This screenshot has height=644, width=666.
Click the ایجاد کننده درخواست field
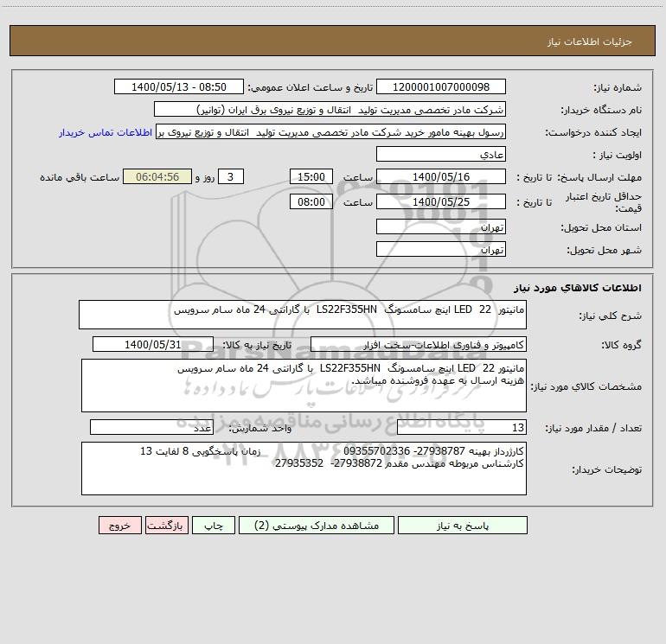(330, 132)
